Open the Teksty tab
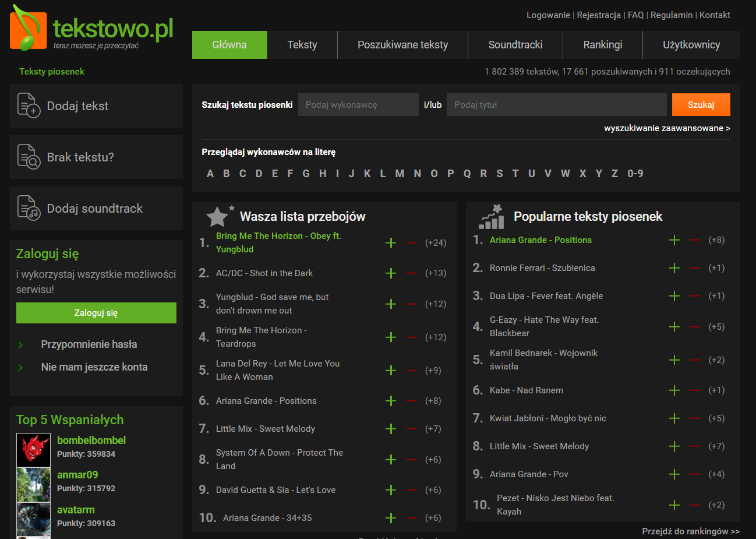Image resolution: width=756 pixels, height=539 pixels. tap(302, 45)
